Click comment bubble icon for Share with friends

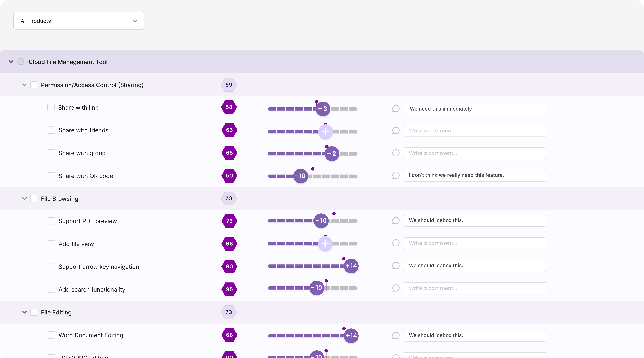pyautogui.click(x=396, y=131)
